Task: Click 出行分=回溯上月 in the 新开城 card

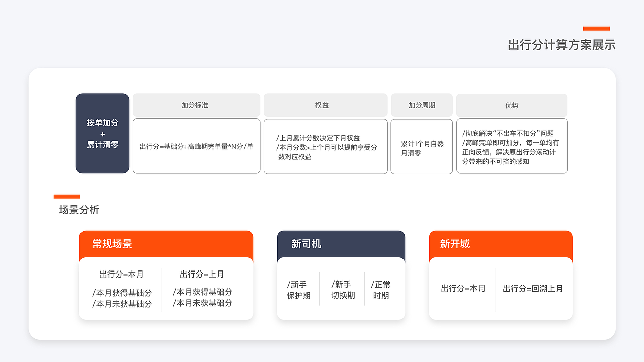Action: [x=533, y=289]
